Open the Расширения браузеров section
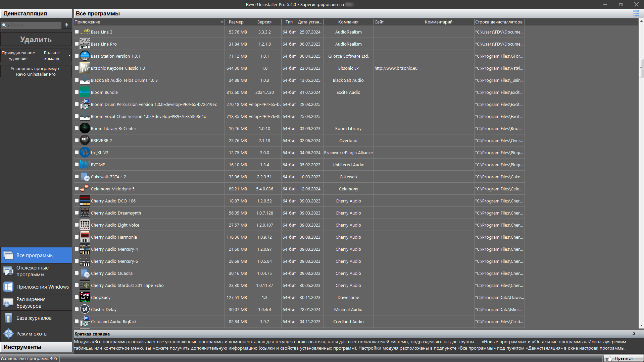The width and height of the screenshot is (644, 362). coord(36,303)
